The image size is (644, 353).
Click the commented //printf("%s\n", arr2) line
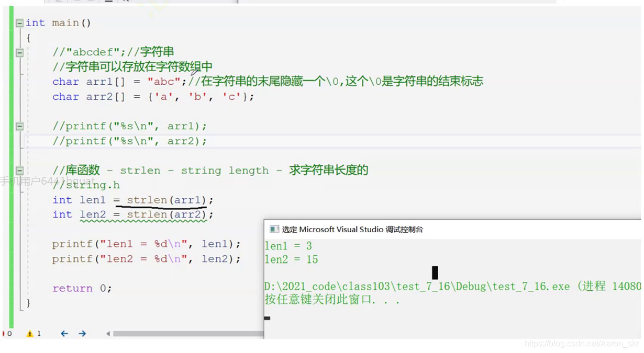[130, 141]
